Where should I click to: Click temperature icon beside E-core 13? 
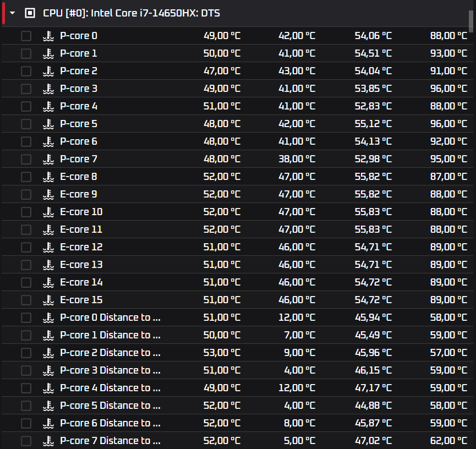click(x=48, y=265)
